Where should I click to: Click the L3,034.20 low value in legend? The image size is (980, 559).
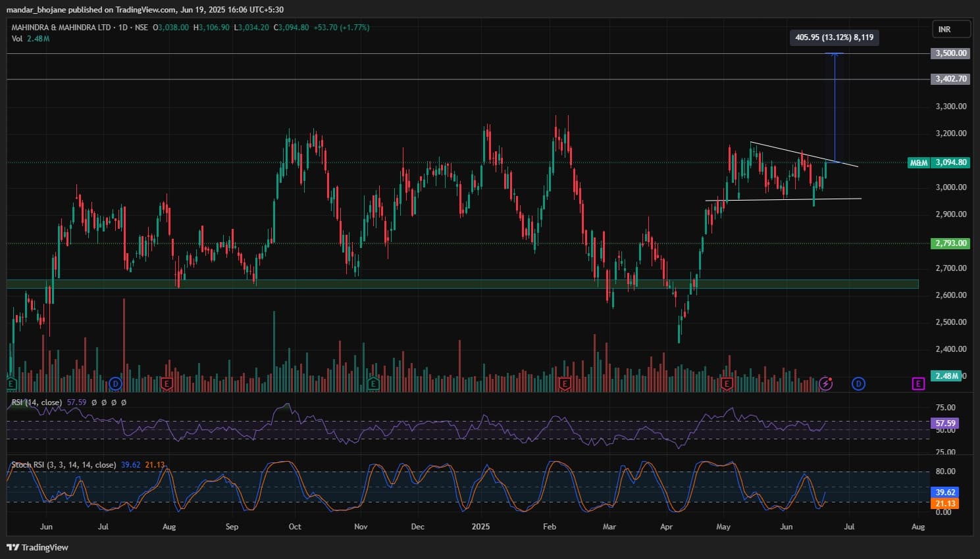251,28
